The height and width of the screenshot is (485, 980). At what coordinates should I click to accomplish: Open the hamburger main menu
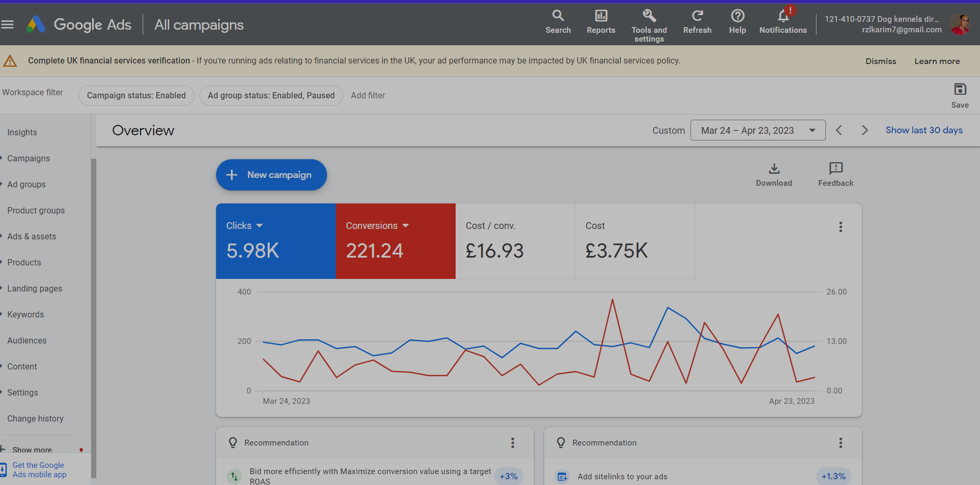click(x=7, y=24)
